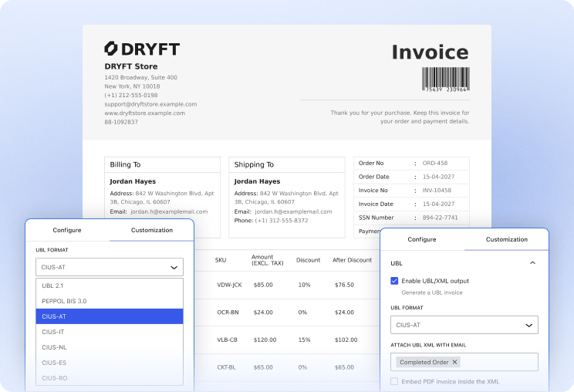
Task: Select CIUS-ES format option
Action: 110,363
